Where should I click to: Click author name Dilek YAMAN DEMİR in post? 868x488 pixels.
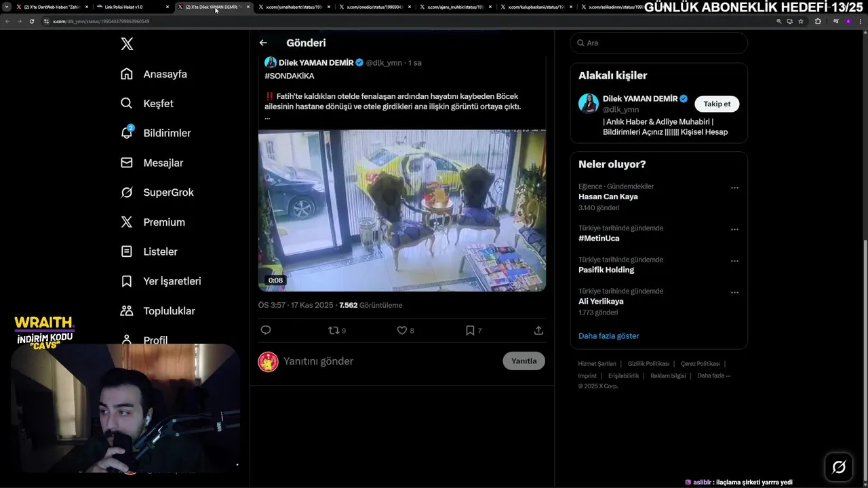point(316,62)
